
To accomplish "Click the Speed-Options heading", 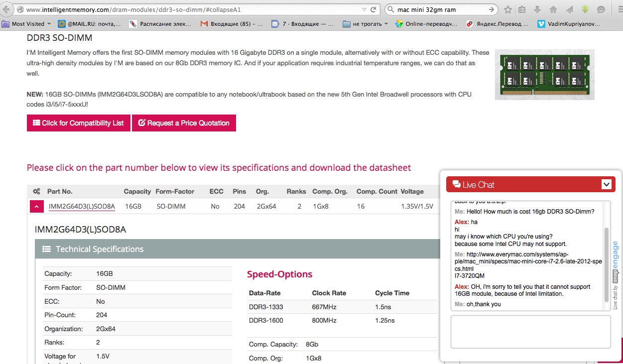I will [280, 274].
